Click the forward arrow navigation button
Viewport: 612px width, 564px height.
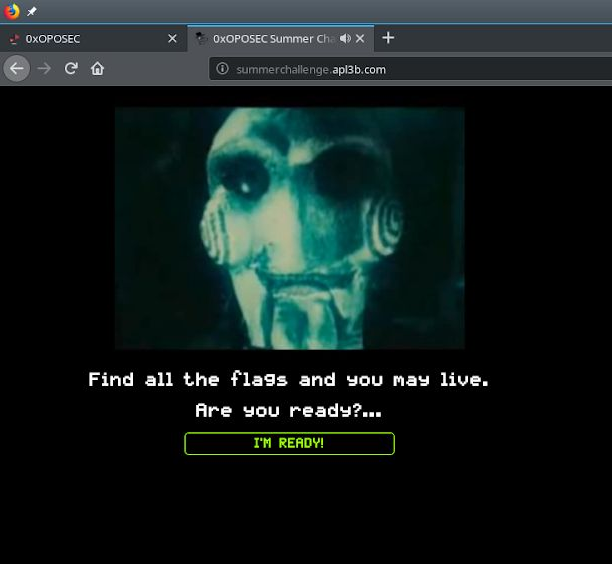(44, 68)
